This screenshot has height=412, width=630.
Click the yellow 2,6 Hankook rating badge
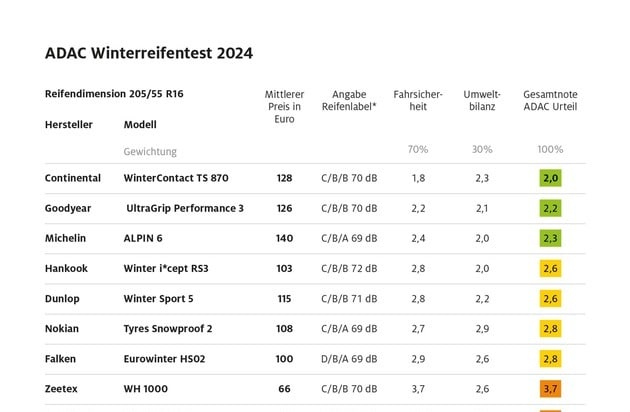click(x=550, y=269)
